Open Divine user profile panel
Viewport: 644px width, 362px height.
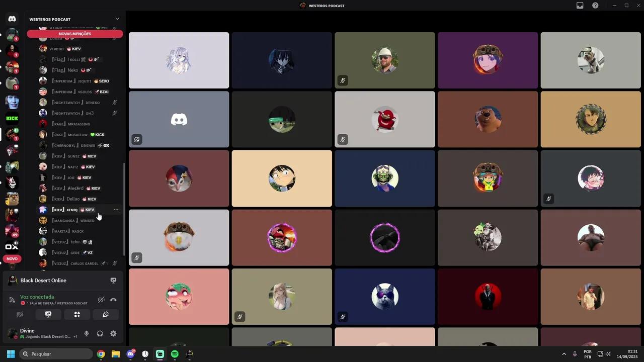(x=43, y=333)
